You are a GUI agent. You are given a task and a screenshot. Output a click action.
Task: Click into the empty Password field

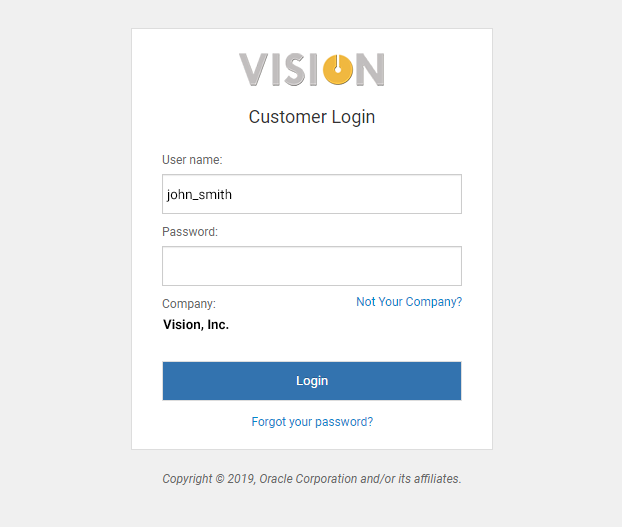[x=311, y=266]
